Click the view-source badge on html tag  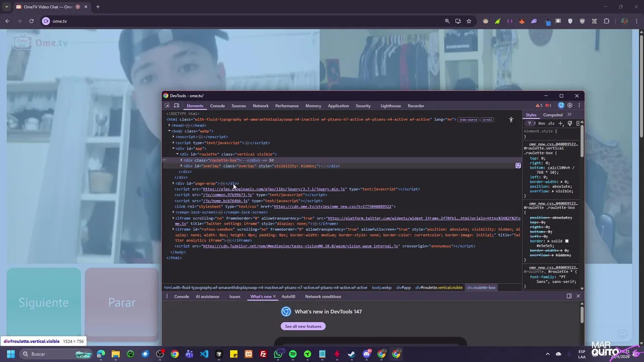[468, 120]
